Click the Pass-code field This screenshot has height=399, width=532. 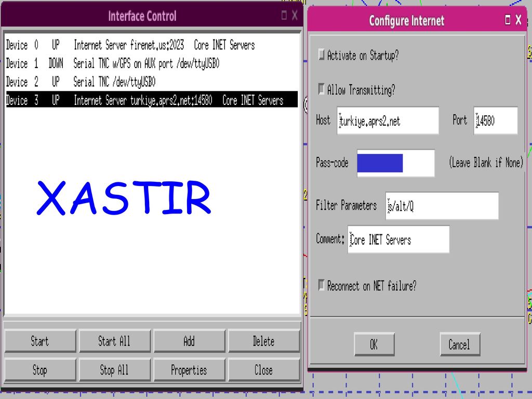pyautogui.click(x=395, y=163)
